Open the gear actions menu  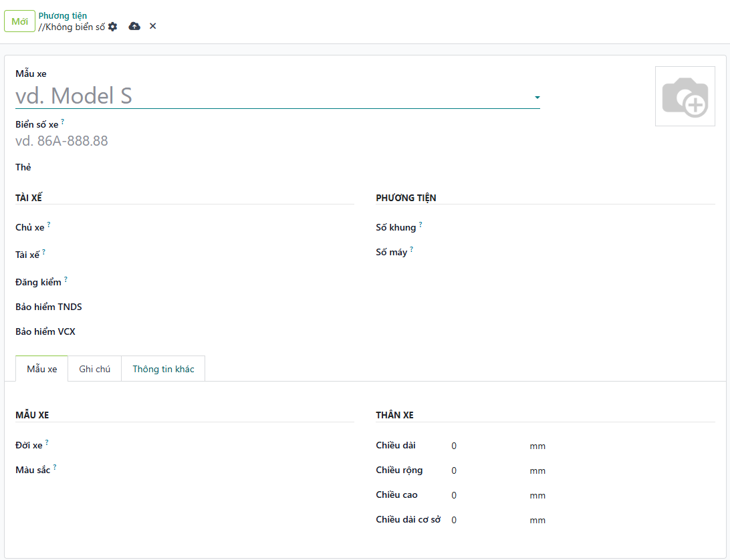point(112,27)
